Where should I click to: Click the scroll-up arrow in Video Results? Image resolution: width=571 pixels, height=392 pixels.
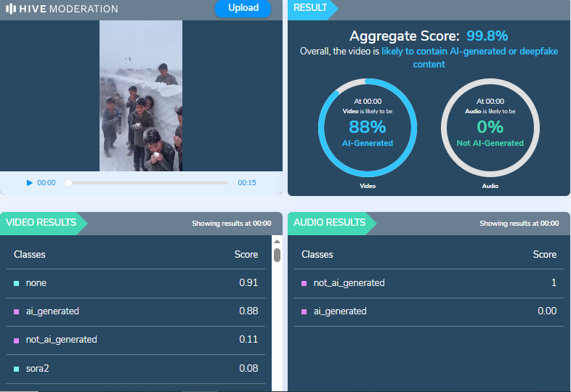[x=277, y=240]
